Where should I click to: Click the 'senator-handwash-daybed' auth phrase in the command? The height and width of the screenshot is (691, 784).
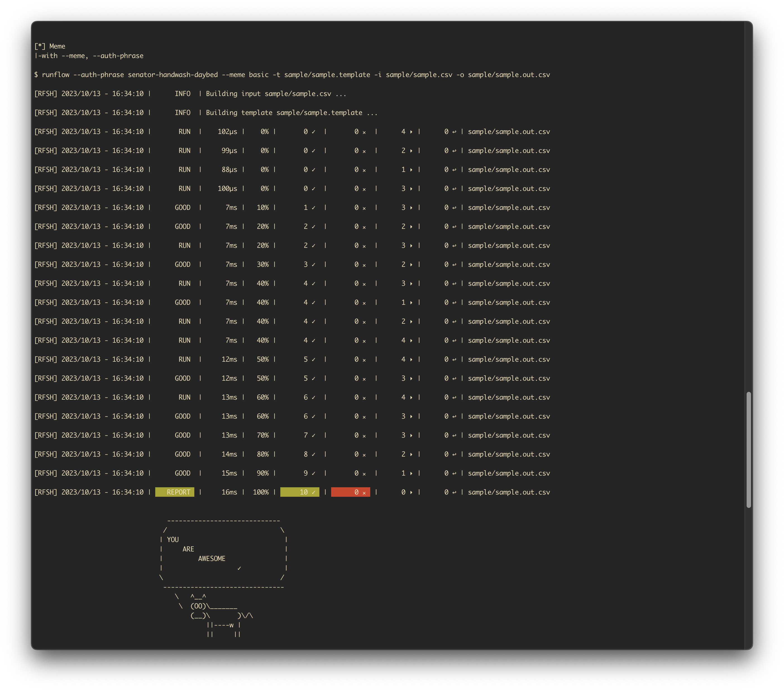coord(173,75)
